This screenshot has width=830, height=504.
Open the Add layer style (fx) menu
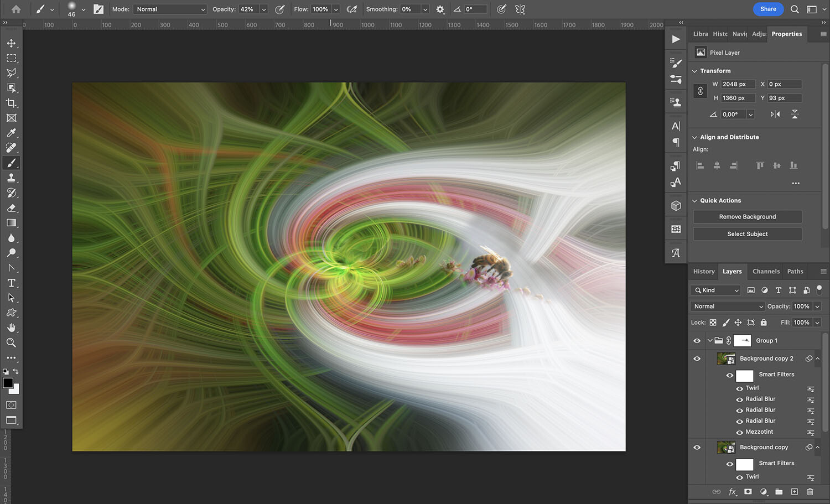(x=732, y=492)
